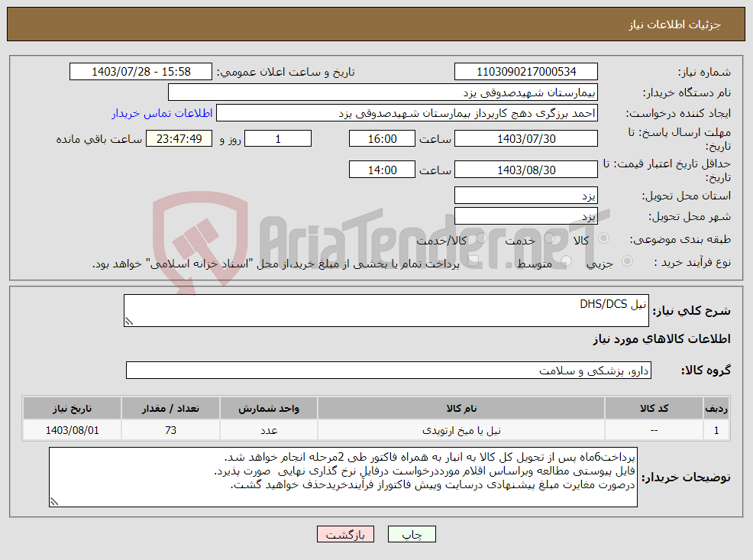Click the page header جزئیات اطلاعات نیاز
This screenshot has height=560, width=753.
675,24
